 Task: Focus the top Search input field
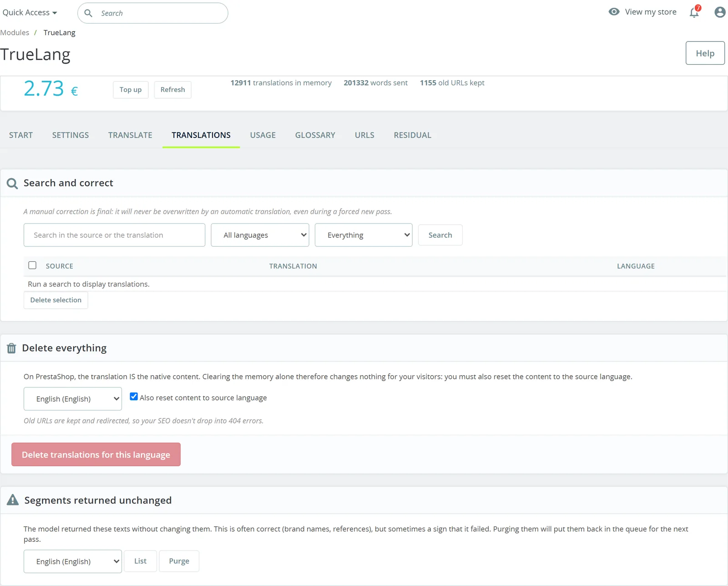pos(153,13)
